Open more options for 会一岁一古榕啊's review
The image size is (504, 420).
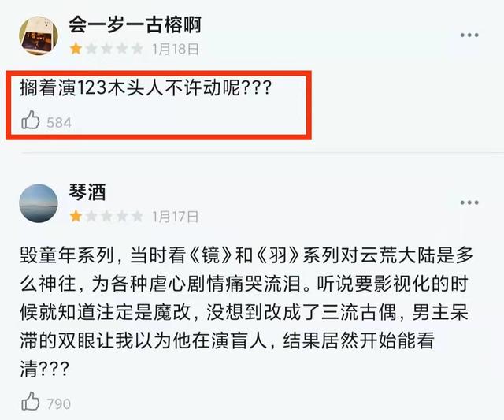tap(469, 35)
